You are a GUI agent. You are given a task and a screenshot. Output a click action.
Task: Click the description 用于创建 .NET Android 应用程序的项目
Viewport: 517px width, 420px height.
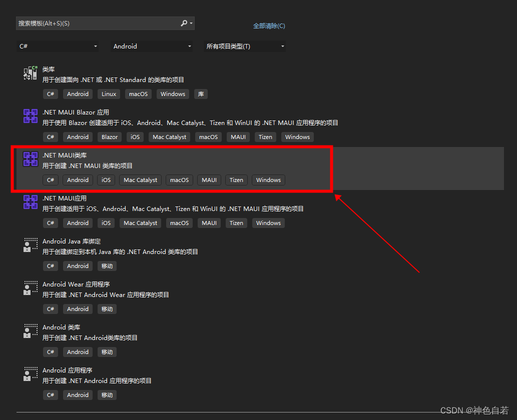click(x=97, y=381)
